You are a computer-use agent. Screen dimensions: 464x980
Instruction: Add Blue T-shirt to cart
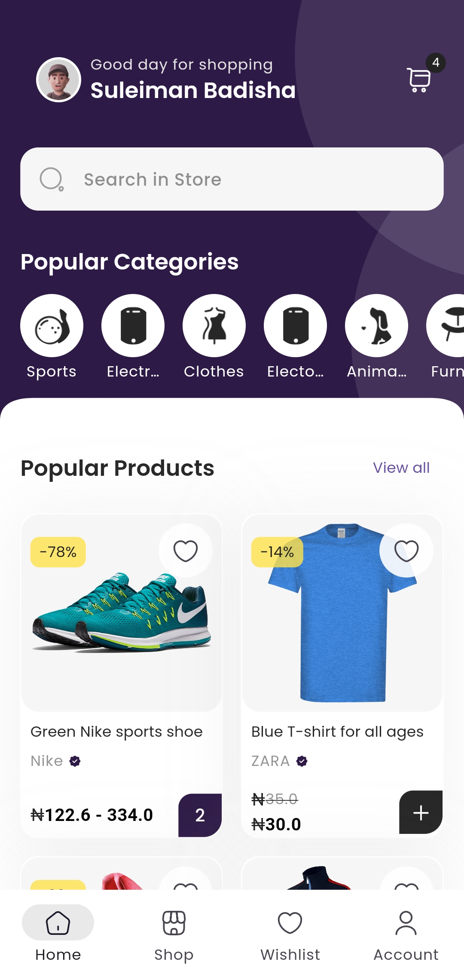[421, 812]
